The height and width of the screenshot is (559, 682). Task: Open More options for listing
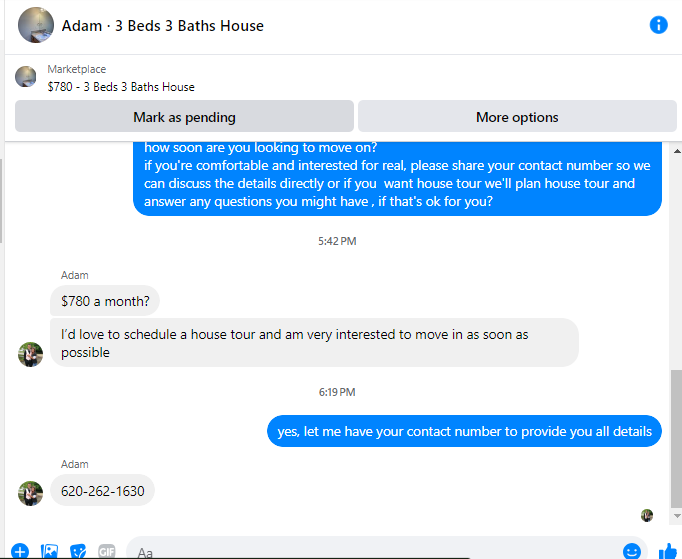click(517, 116)
